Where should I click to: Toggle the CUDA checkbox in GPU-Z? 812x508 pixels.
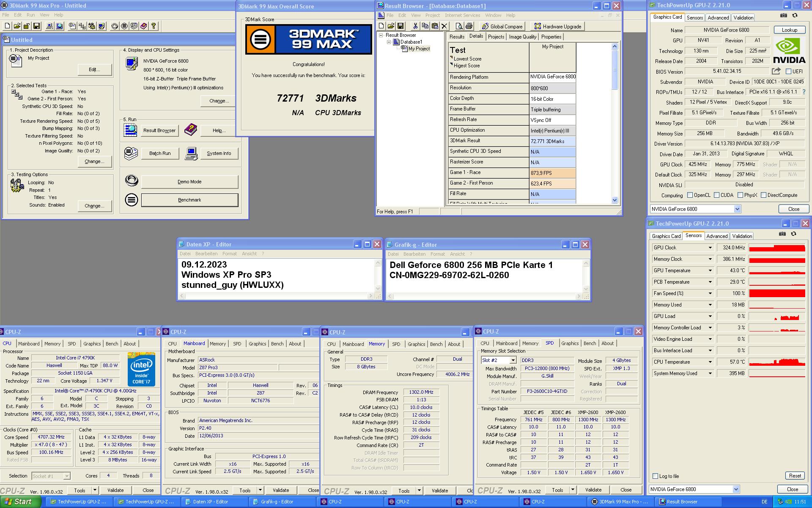(716, 195)
